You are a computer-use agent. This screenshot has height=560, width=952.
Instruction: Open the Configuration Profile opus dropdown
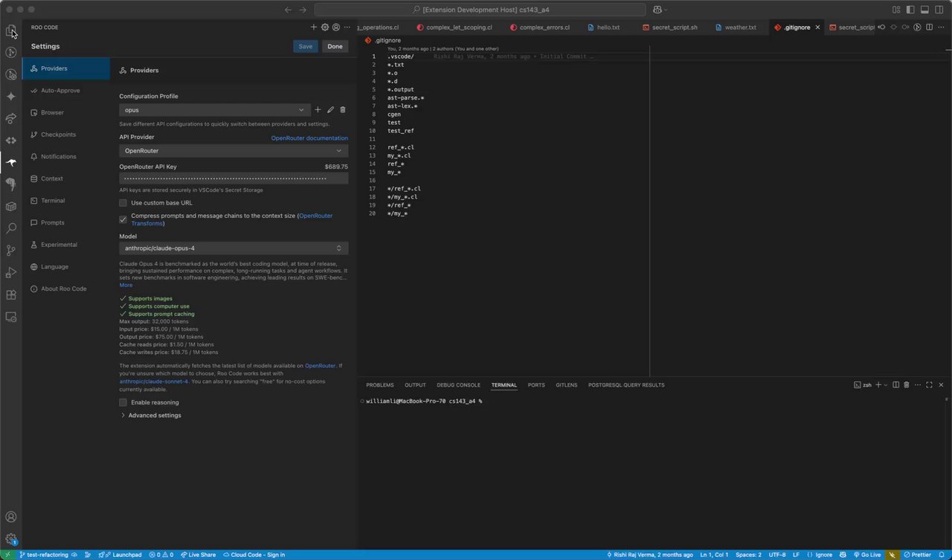(x=214, y=110)
